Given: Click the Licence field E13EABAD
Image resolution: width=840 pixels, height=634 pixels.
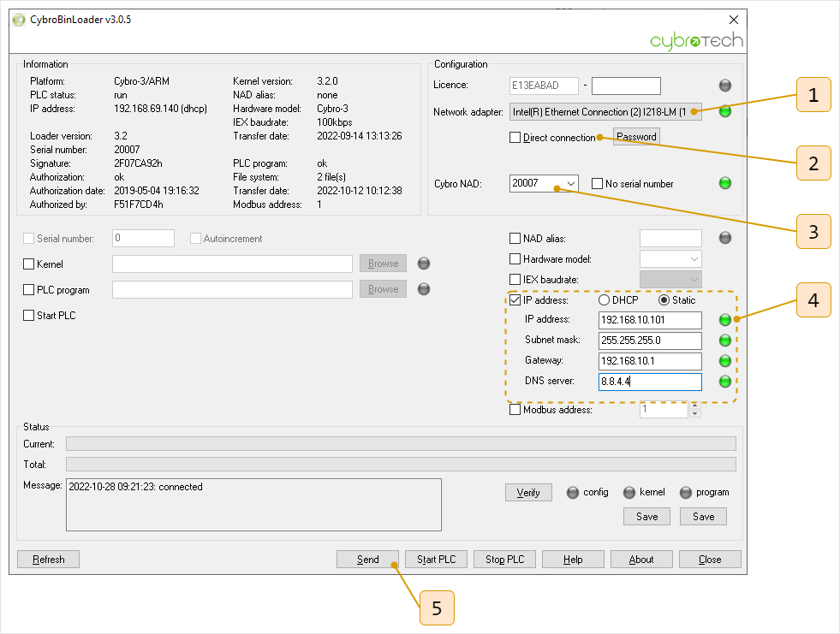Looking at the screenshot, I should coord(544,86).
